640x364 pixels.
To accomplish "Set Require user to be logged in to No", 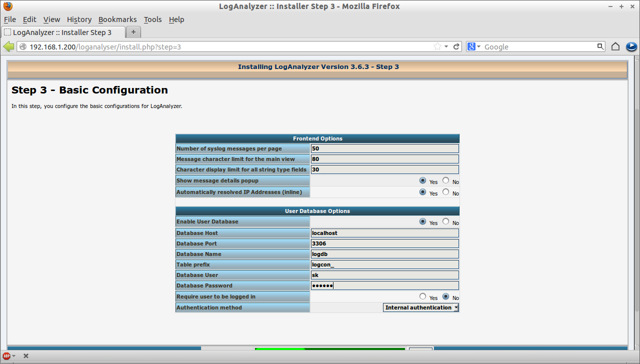I will coord(446,296).
